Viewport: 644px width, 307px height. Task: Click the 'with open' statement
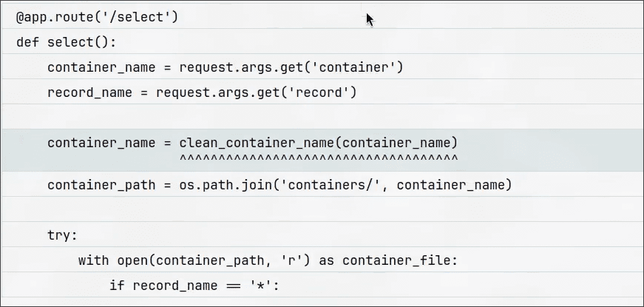(113, 260)
